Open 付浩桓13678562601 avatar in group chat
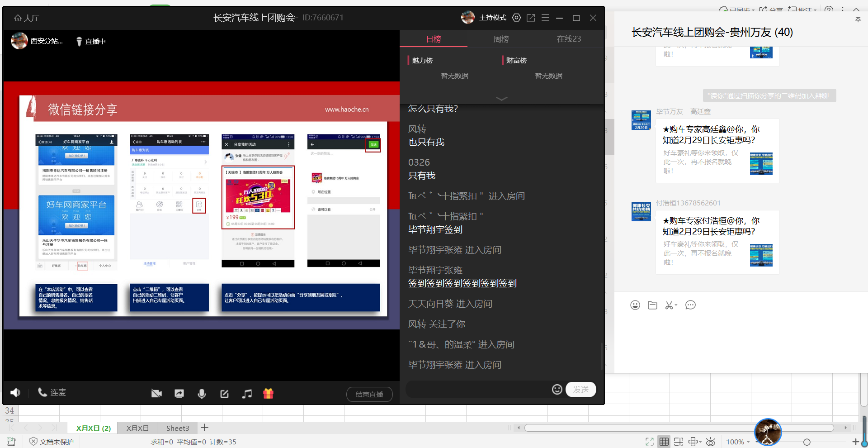This screenshot has height=448, width=868. [x=641, y=211]
